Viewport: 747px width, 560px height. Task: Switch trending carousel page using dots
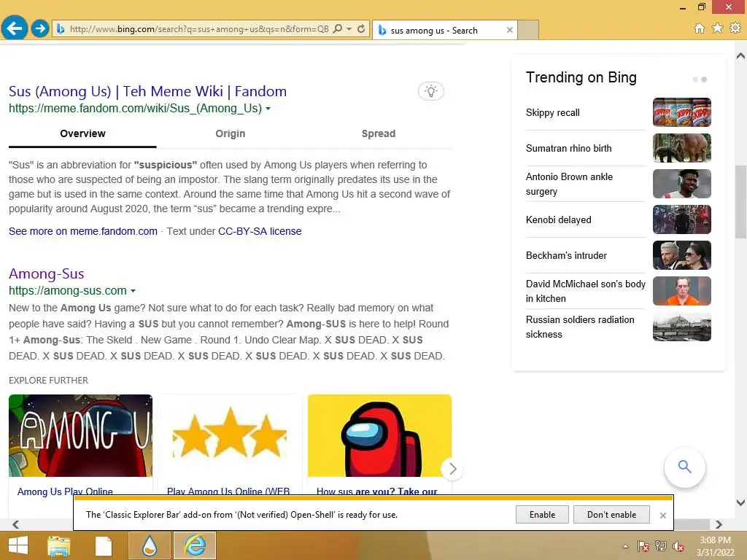click(x=700, y=79)
